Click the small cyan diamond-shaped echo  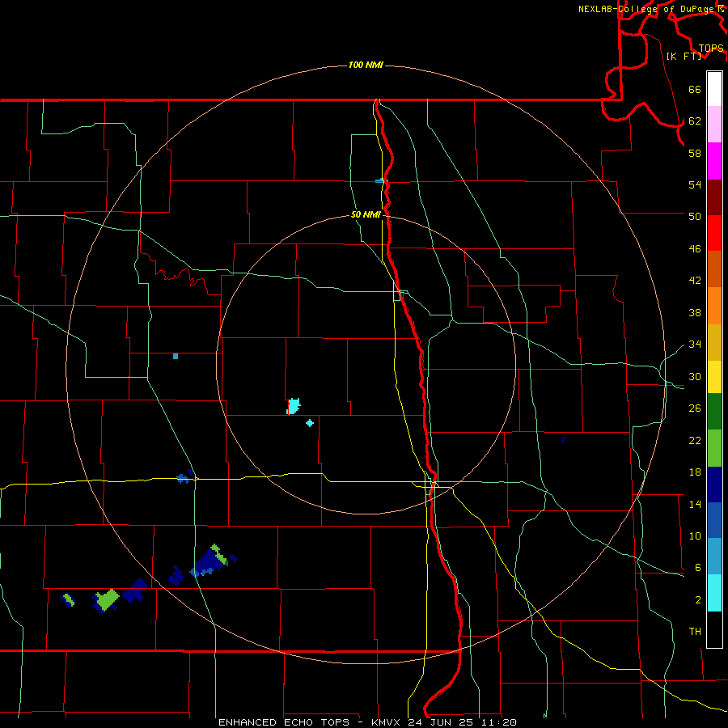pyautogui.click(x=310, y=423)
